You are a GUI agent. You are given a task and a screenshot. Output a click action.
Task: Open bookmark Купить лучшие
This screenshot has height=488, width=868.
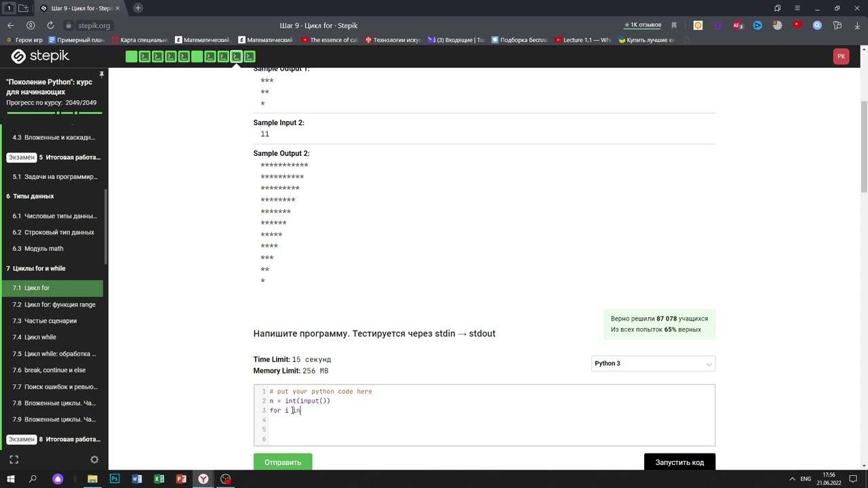646,40
